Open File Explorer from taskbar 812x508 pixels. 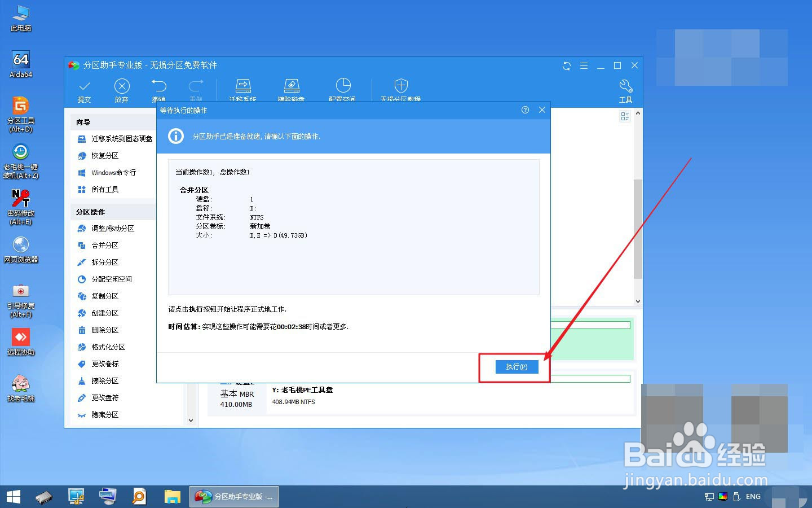pos(172,497)
